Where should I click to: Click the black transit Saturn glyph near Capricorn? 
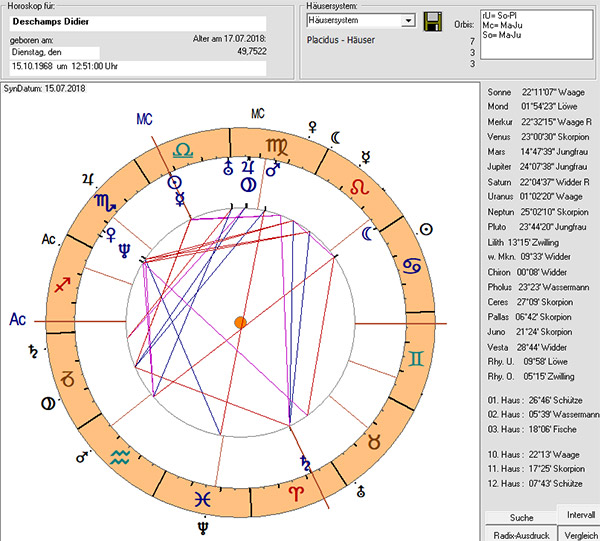point(33,351)
